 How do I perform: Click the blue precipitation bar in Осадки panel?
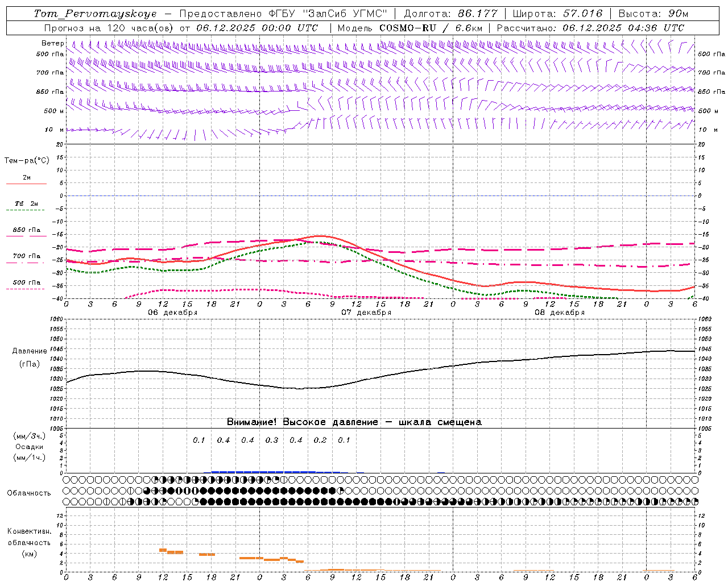[x=276, y=472]
